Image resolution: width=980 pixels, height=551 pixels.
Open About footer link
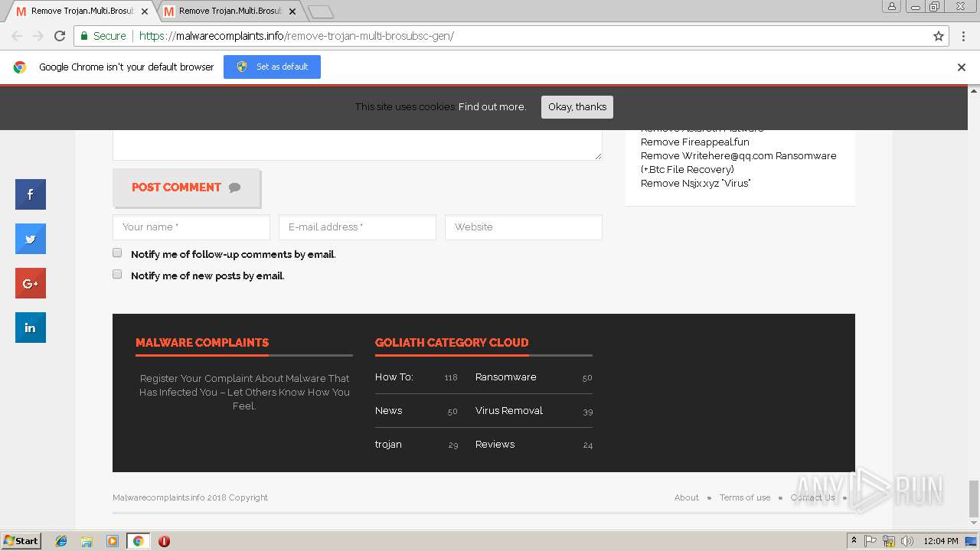[687, 497]
